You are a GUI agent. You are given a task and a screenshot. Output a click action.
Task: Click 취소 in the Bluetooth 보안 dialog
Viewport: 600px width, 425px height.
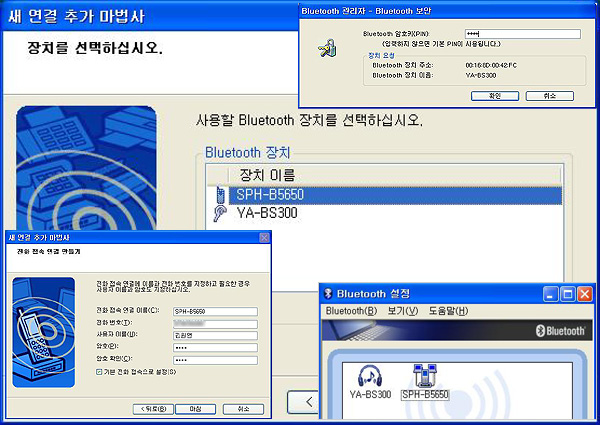click(549, 96)
